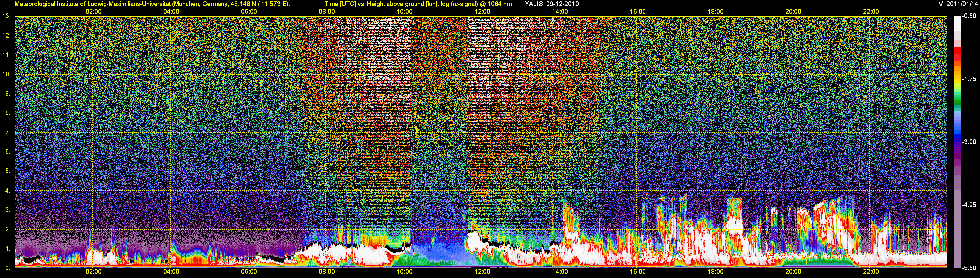The height and width of the screenshot is (278, 980).
Task: Click the color scale value -1.75
Action: pos(969,79)
